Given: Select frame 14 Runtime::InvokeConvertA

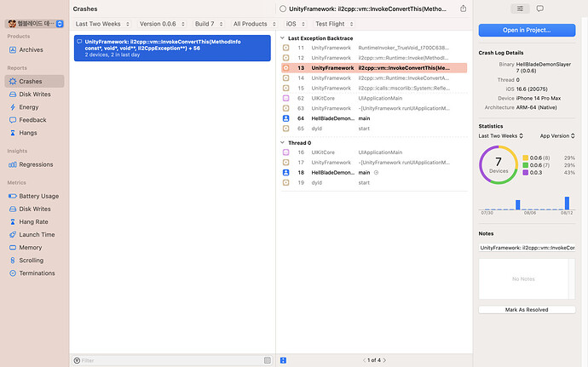Looking at the screenshot, I should click(x=374, y=78).
